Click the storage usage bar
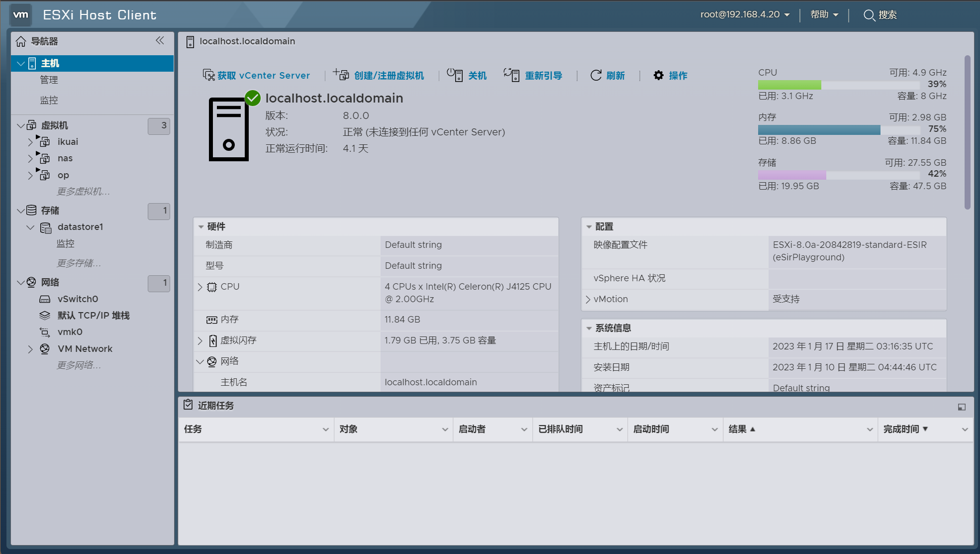980x554 pixels. click(x=839, y=175)
